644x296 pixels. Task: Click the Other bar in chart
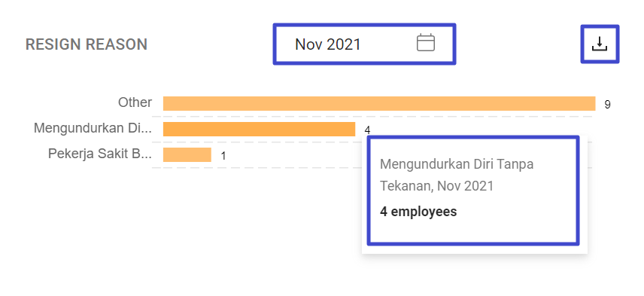coord(379,104)
